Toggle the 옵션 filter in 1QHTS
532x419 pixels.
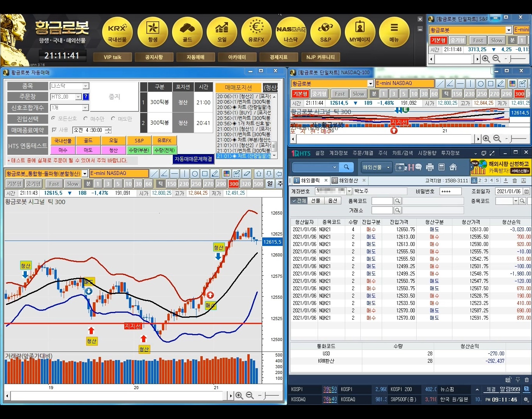tap(333, 201)
